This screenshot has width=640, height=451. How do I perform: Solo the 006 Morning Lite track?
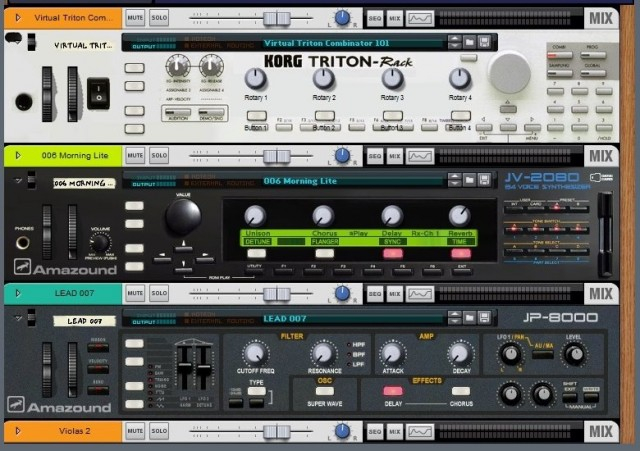[x=159, y=156]
